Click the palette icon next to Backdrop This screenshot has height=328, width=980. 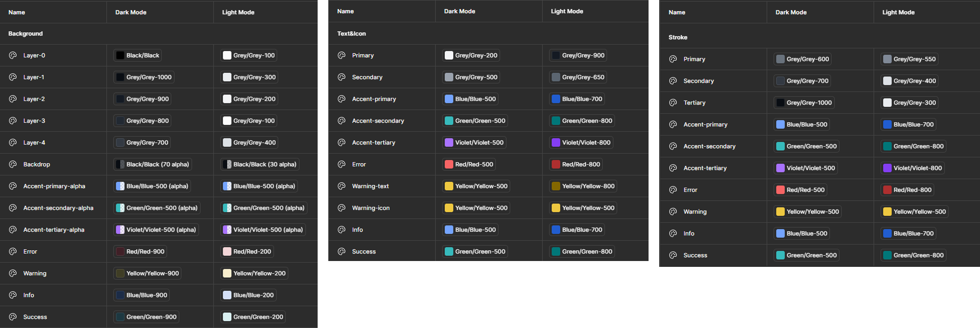pyautogui.click(x=13, y=164)
